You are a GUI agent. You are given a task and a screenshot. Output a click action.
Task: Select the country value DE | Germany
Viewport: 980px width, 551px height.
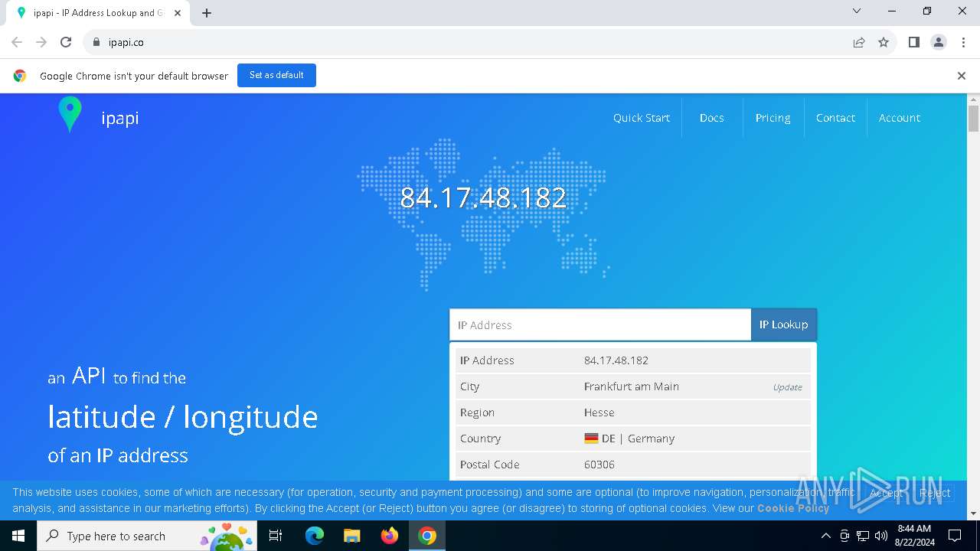629,439
